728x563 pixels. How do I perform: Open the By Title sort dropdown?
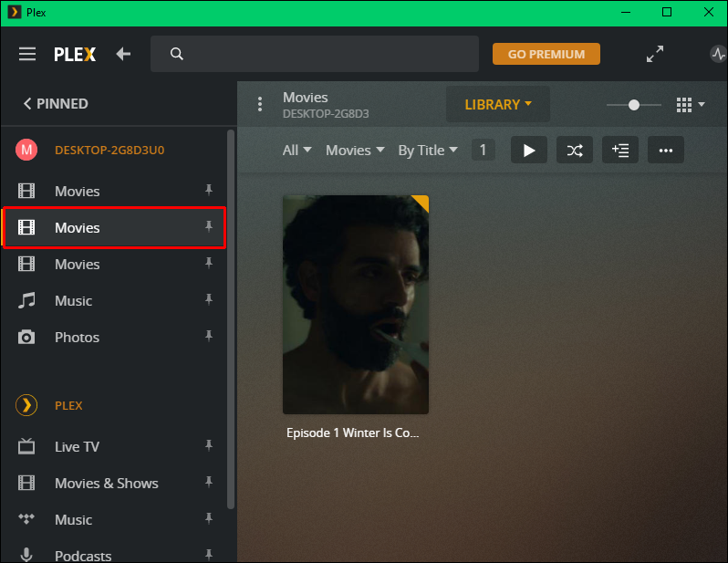click(427, 151)
